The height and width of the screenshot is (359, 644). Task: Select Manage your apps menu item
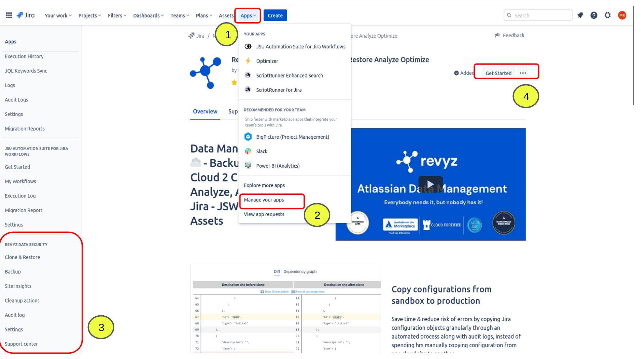tap(264, 200)
